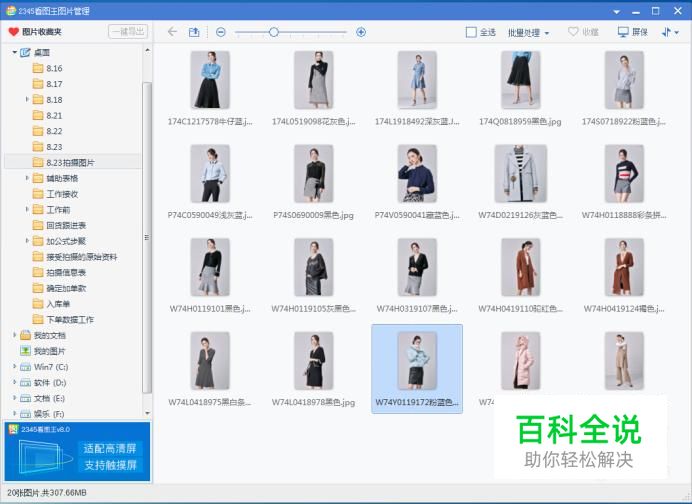Click the zoom in plus icon
Screen dimensions: 692x504
point(361,32)
